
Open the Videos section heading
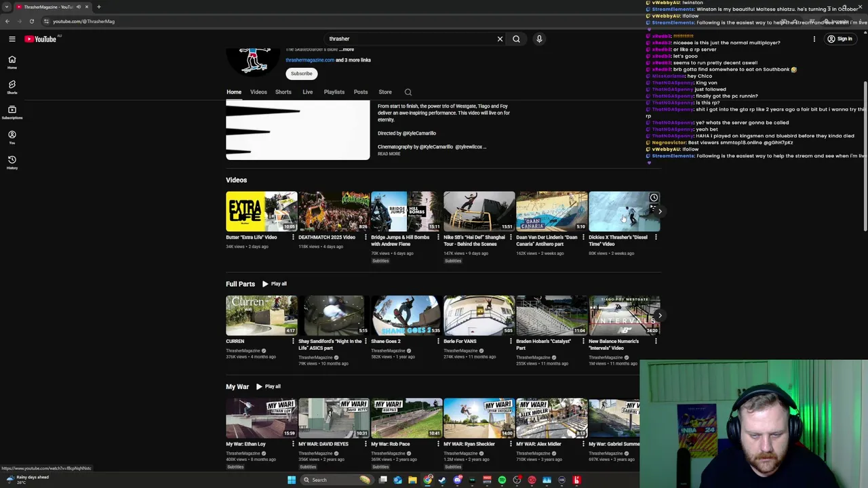point(237,180)
